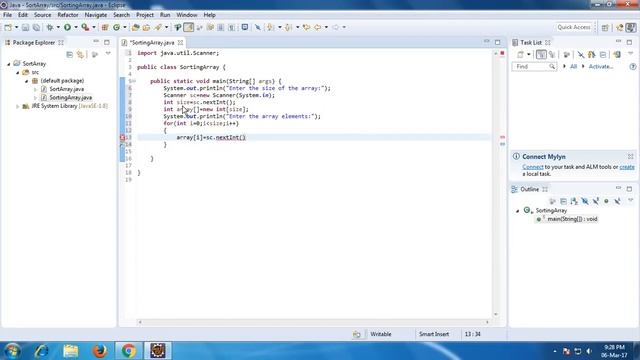Toggle Hide Non-Public Members in Outline
Image resolution: width=640 pixels, height=360 pixels.
607,201
